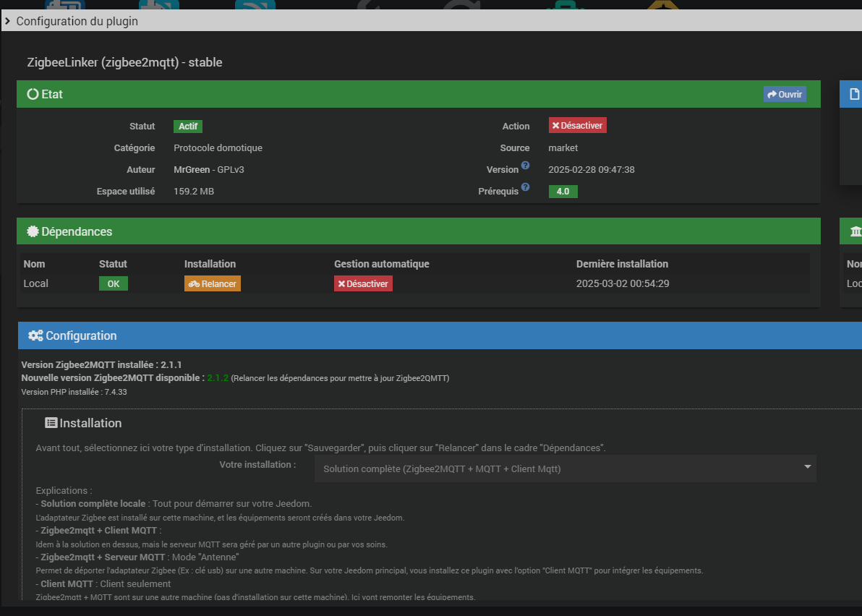Click the Protocole domotique category value
Image resolution: width=862 pixels, height=616 pixels.
click(218, 147)
